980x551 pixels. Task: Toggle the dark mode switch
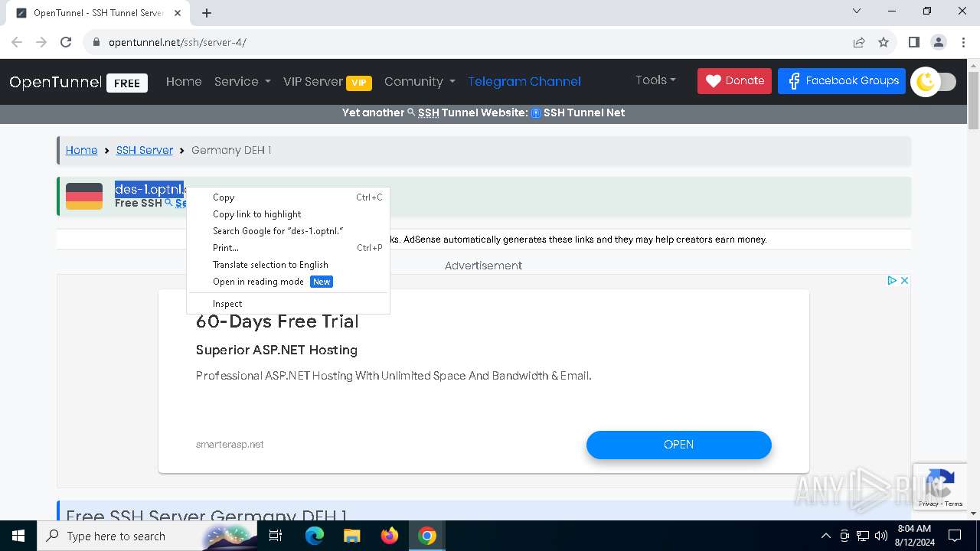(x=934, y=82)
